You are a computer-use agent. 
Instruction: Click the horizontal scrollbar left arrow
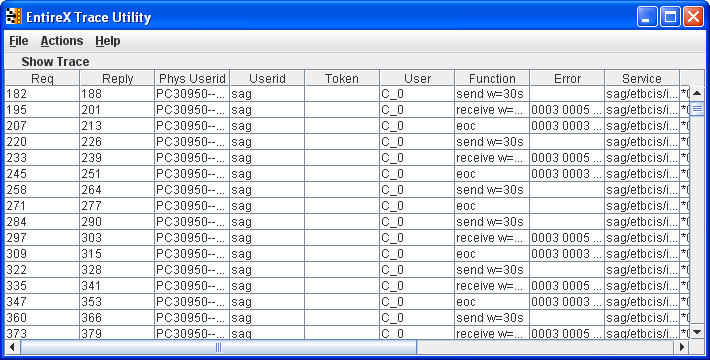(x=12, y=347)
